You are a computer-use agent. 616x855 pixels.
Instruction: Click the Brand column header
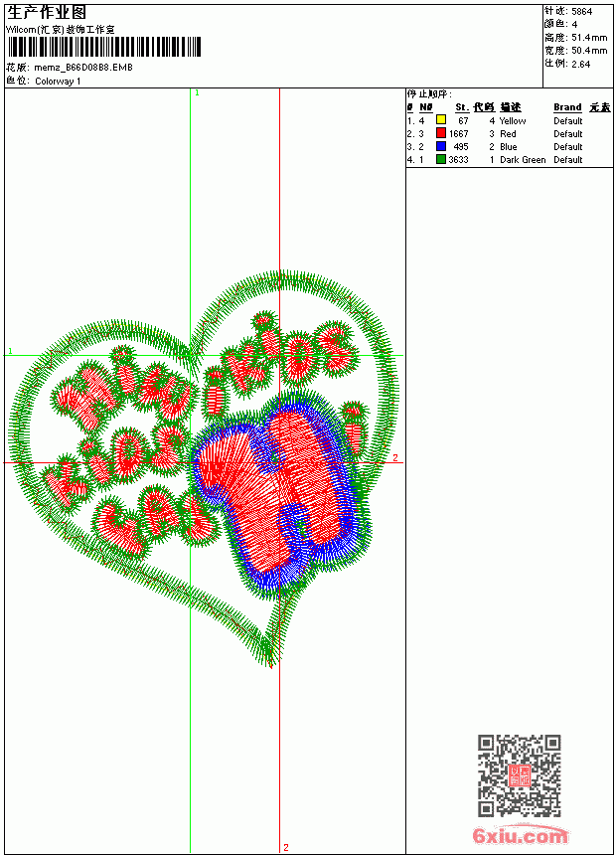(x=567, y=107)
